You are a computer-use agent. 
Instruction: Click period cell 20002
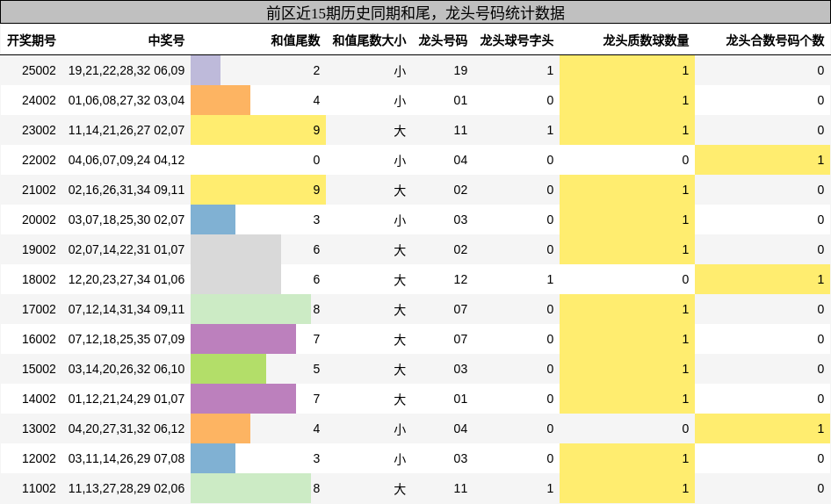(x=39, y=220)
